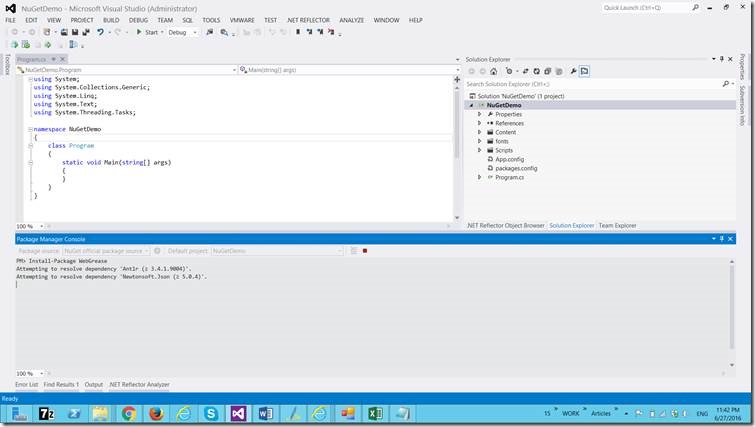Viewport: 755px width, 427px height.
Task: Close the Program.cs editor tab
Action: point(63,59)
